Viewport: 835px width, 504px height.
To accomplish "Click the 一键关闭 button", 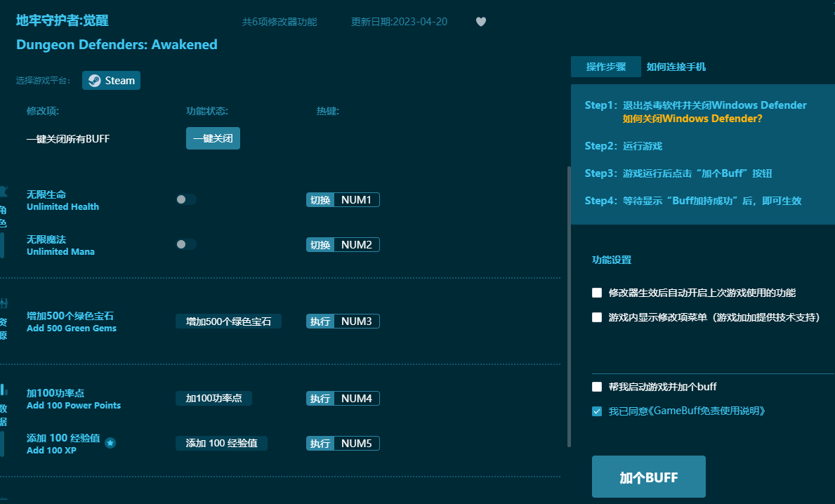I will pyautogui.click(x=213, y=138).
